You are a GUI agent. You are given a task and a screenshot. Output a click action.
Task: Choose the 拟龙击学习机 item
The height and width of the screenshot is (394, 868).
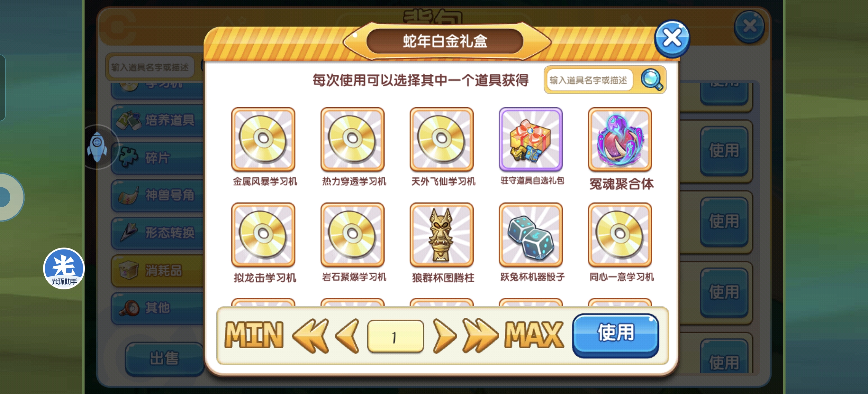(x=263, y=235)
